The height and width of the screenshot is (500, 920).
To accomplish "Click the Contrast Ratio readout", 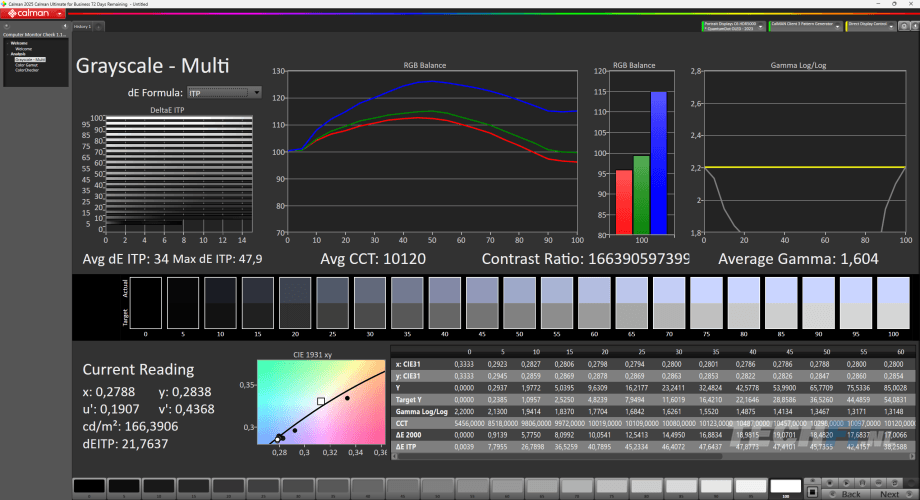I will [586, 259].
